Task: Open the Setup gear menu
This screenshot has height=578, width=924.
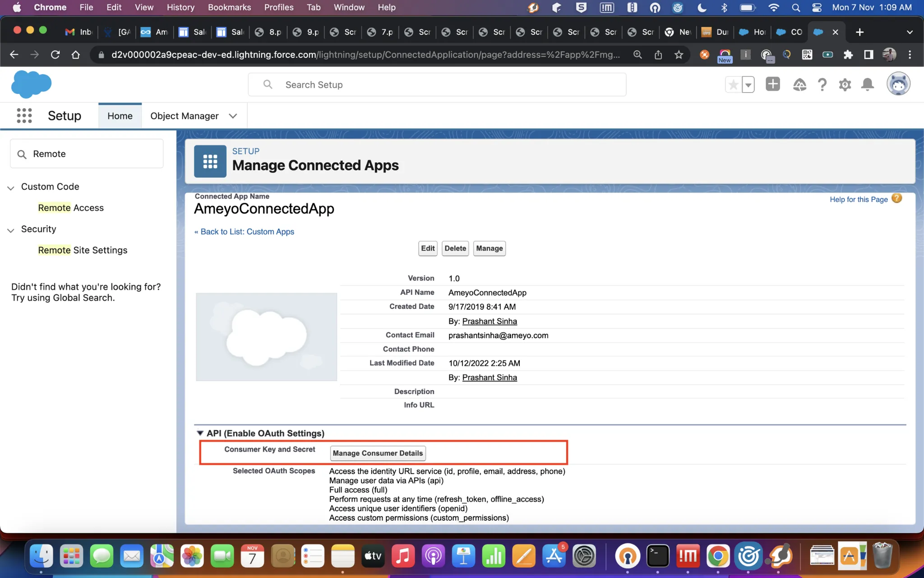Action: coord(845,84)
